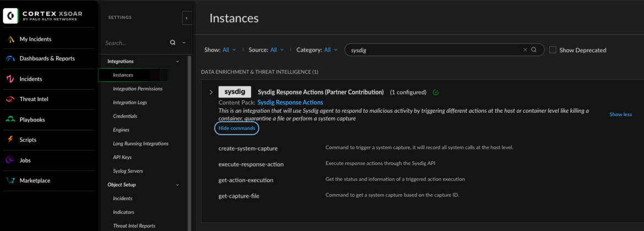This screenshot has height=231, width=644.
Task: Open Integration Permissions settings
Action: [138, 89]
